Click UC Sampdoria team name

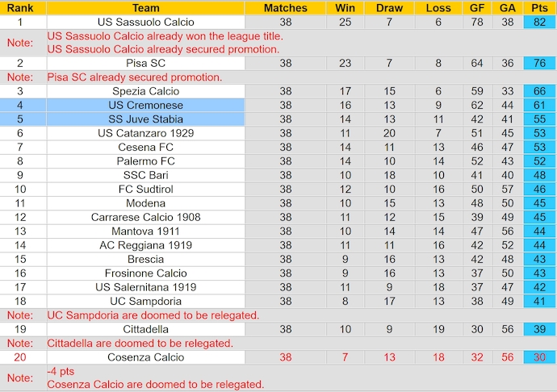click(x=145, y=301)
